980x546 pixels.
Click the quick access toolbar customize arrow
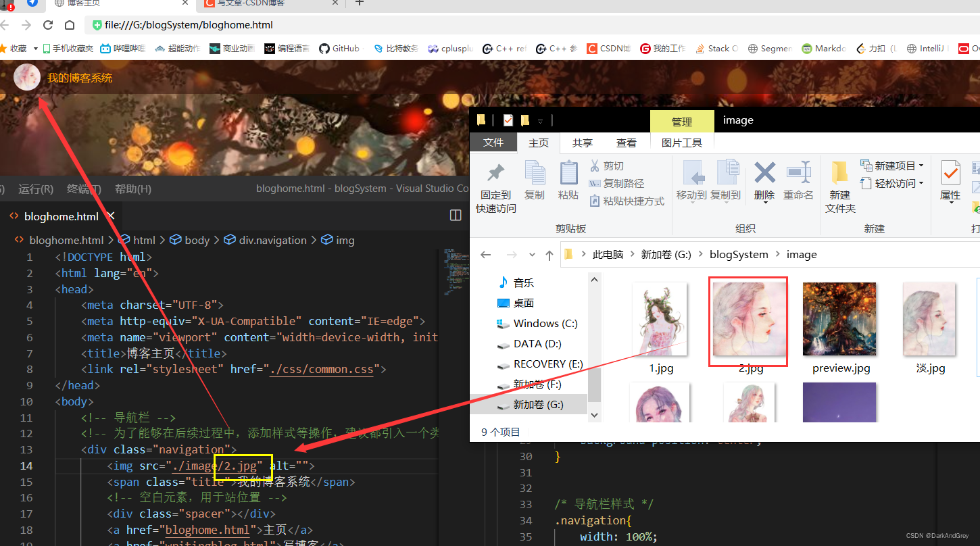click(x=540, y=121)
